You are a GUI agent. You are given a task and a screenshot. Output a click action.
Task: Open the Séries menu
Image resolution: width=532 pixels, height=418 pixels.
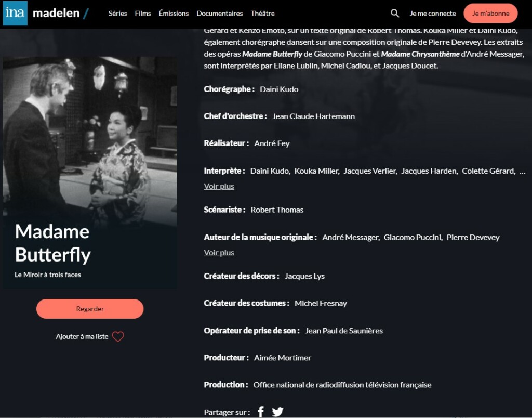tap(118, 13)
